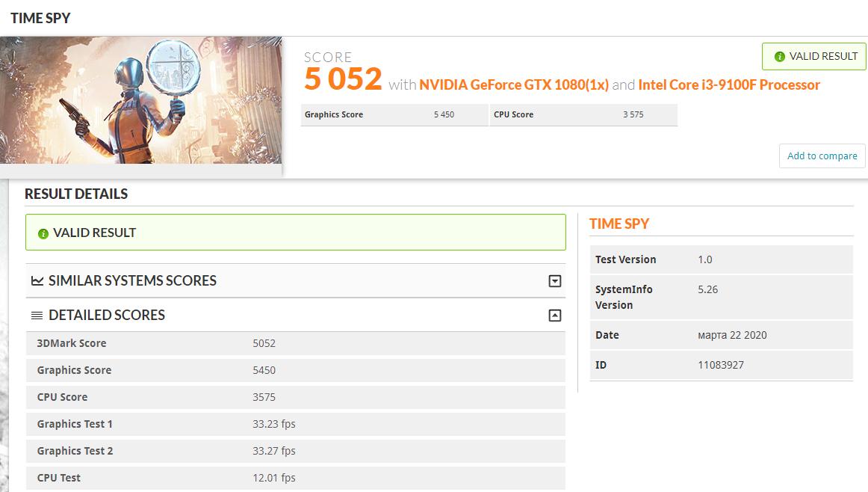Click the VALID RESULT button at top right
This screenshot has height=492, width=868.
813,57
